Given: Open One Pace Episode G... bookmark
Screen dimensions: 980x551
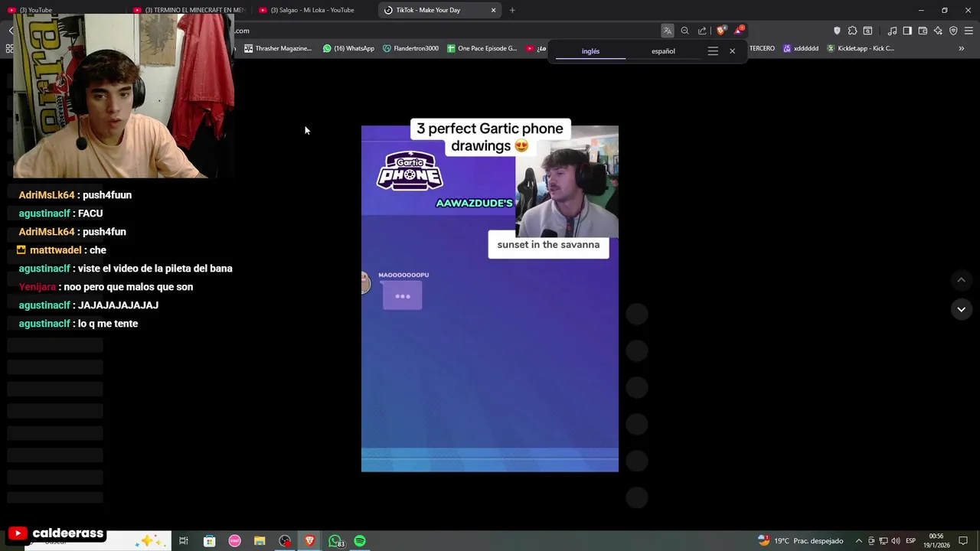Looking at the screenshot, I should 482,48.
